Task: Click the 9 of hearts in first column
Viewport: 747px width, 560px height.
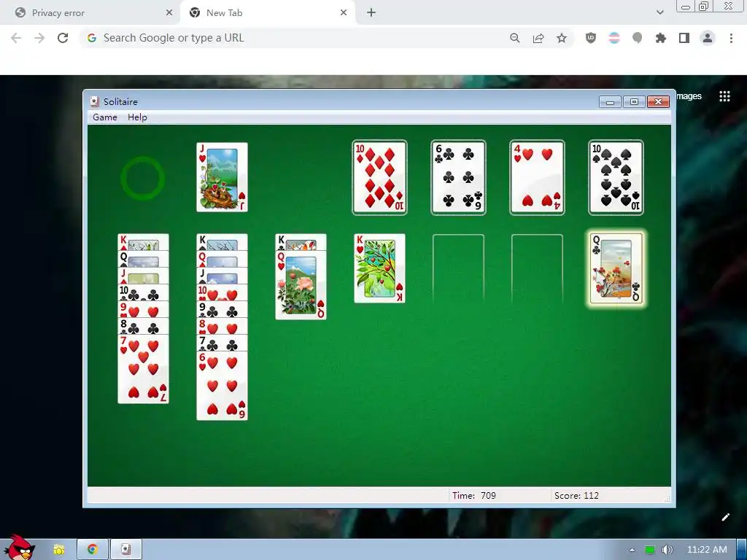Action: pyautogui.click(x=144, y=309)
